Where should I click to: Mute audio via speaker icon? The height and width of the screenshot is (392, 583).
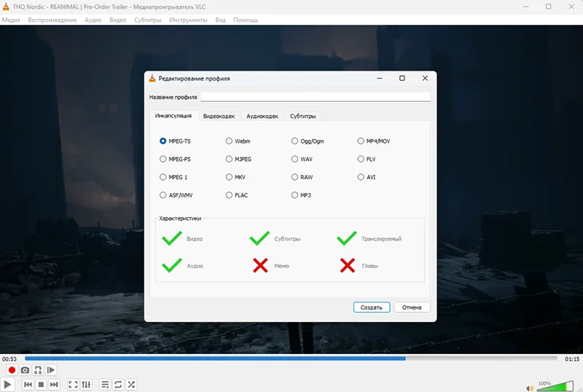tap(529, 386)
